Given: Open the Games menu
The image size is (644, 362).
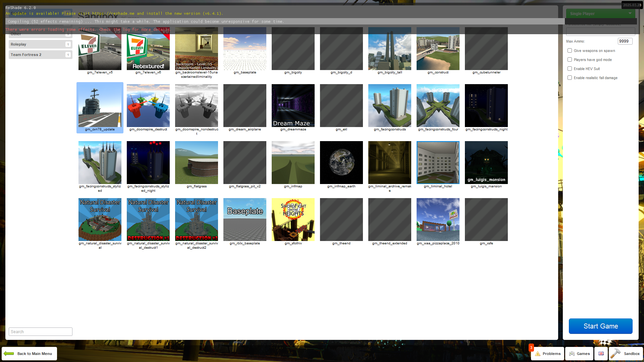Looking at the screenshot, I should coord(579,354).
